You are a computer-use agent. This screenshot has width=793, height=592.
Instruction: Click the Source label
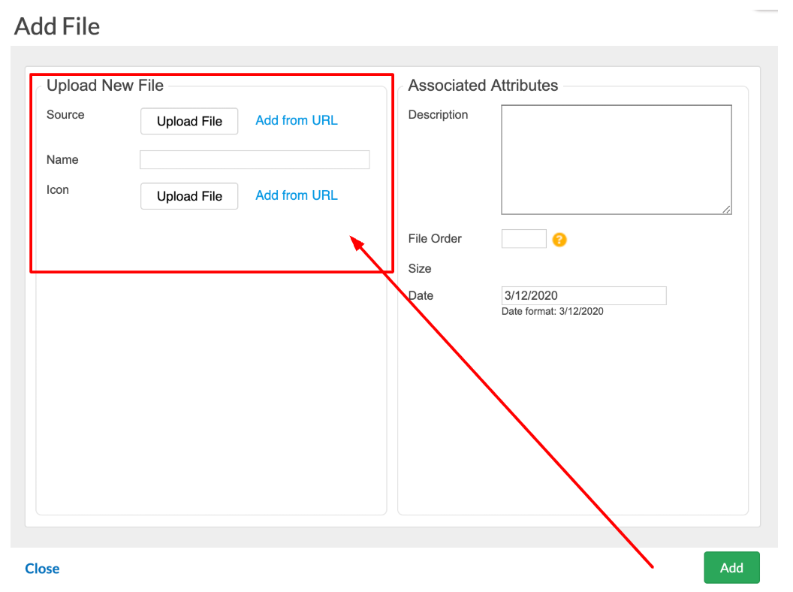[65, 115]
